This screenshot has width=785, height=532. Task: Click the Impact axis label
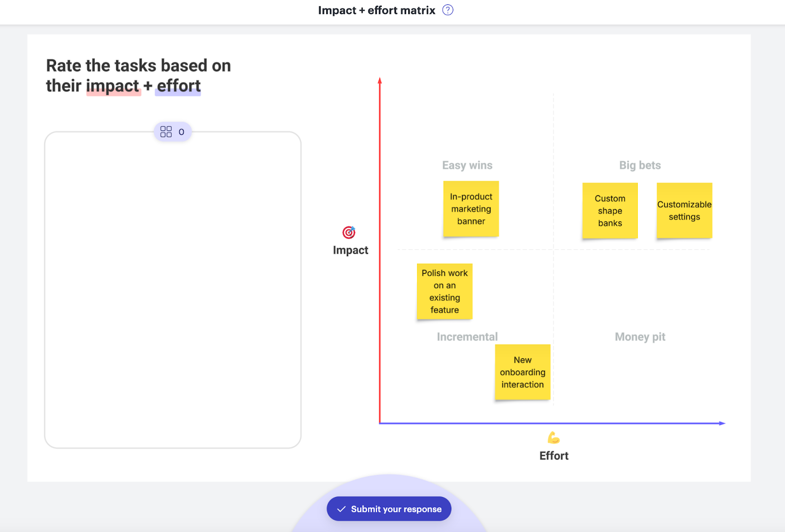(x=350, y=250)
